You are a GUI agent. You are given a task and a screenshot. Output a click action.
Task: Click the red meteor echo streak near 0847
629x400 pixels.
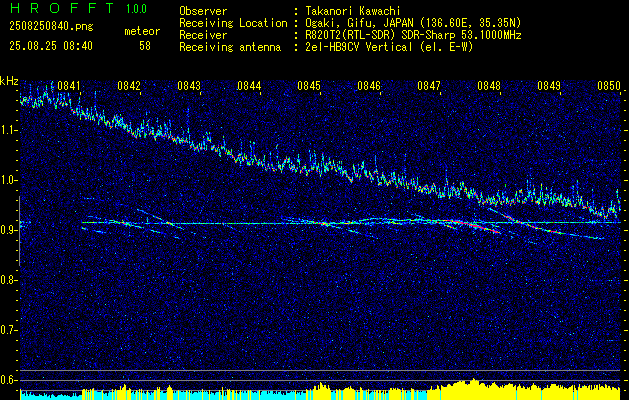coord(473,225)
